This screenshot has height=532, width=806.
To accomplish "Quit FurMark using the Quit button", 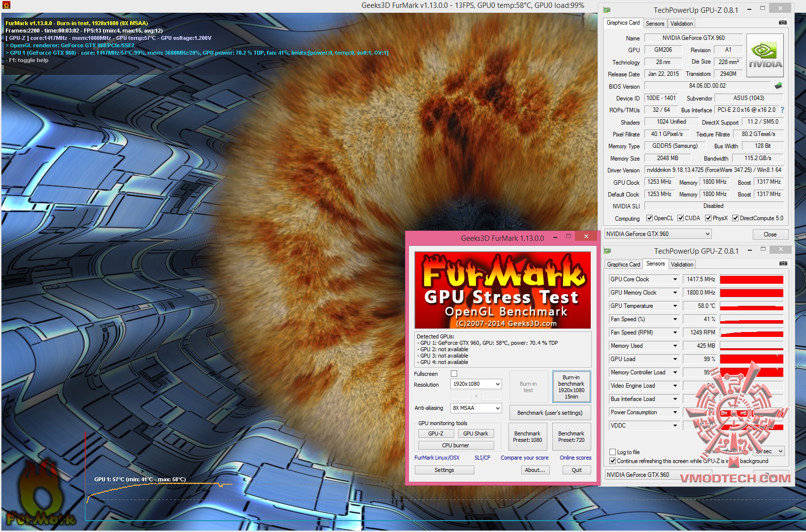I will click(x=577, y=470).
